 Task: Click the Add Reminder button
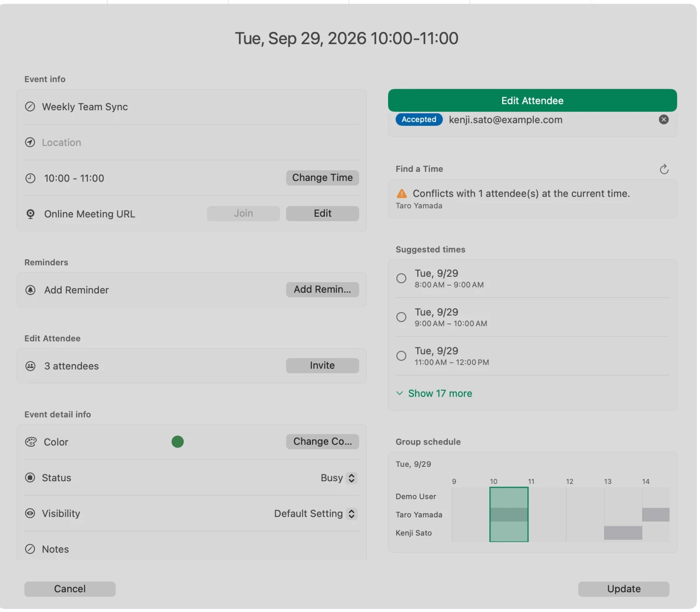pos(322,290)
